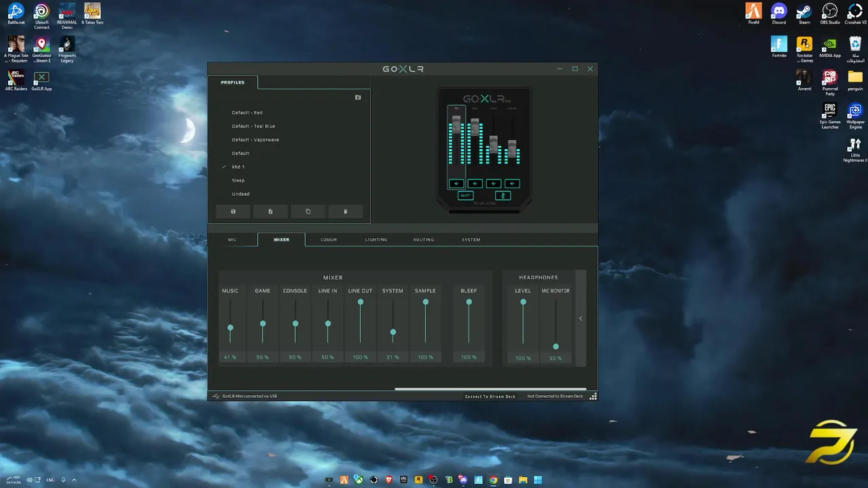Click the cough button on the GoXLR device image
Image resolution: width=868 pixels, height=488 pixels.
[502, 195]
